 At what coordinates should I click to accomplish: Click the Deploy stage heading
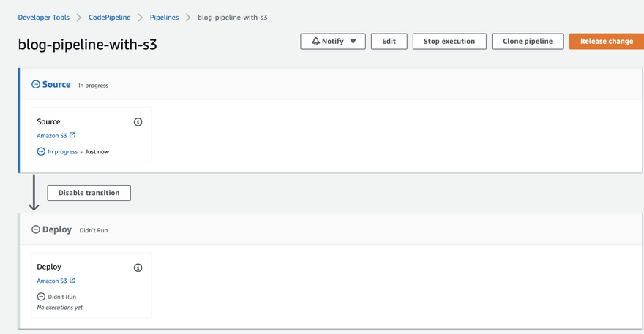tap(57, 229)
